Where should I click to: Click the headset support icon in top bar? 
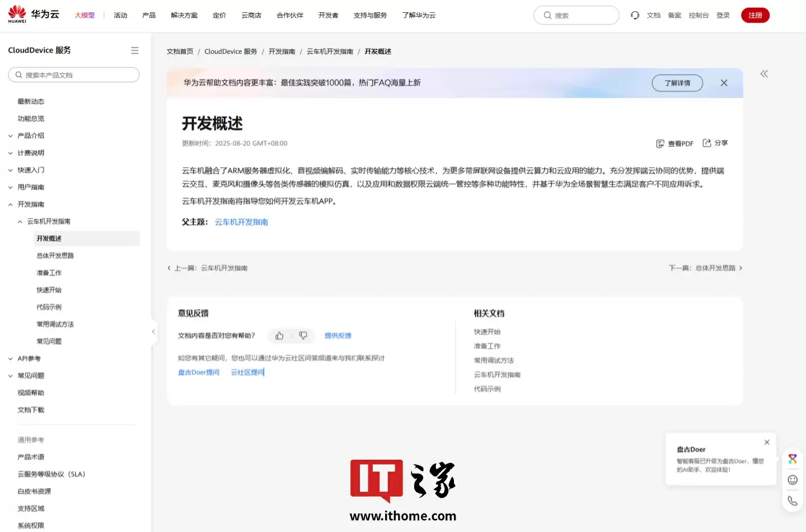tap(635, 15)
